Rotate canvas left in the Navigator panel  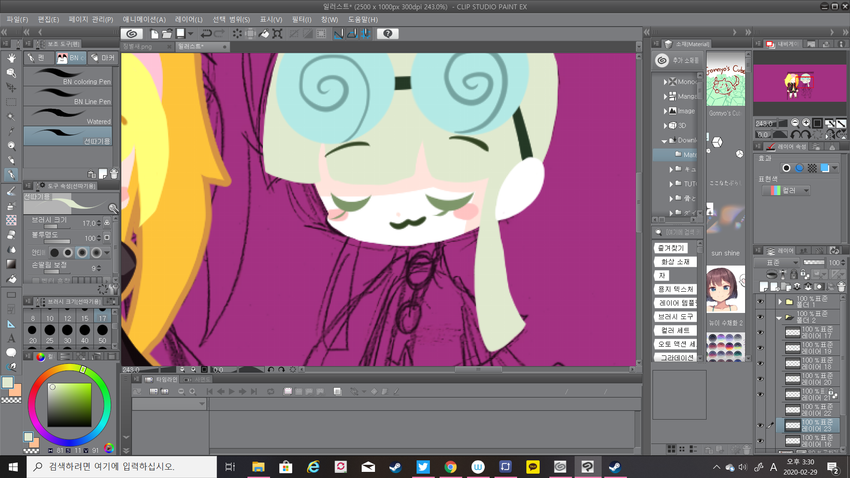coord(795,134)
